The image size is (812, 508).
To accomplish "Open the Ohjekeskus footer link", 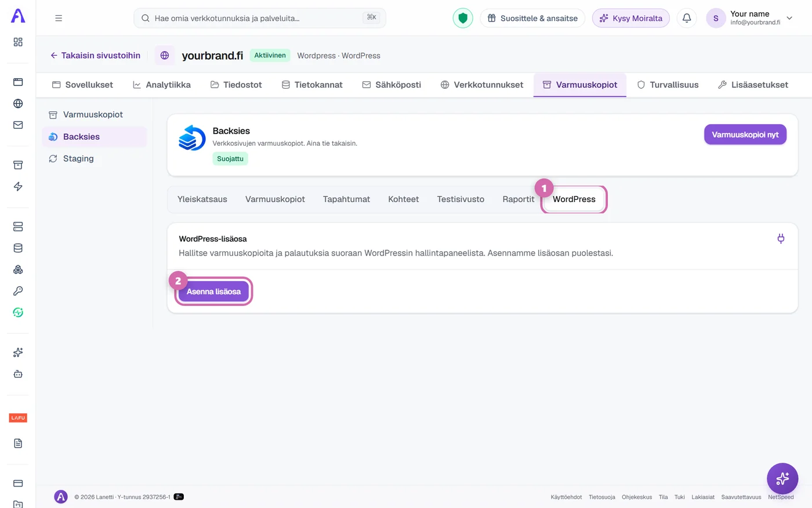I will coord(637,497).
